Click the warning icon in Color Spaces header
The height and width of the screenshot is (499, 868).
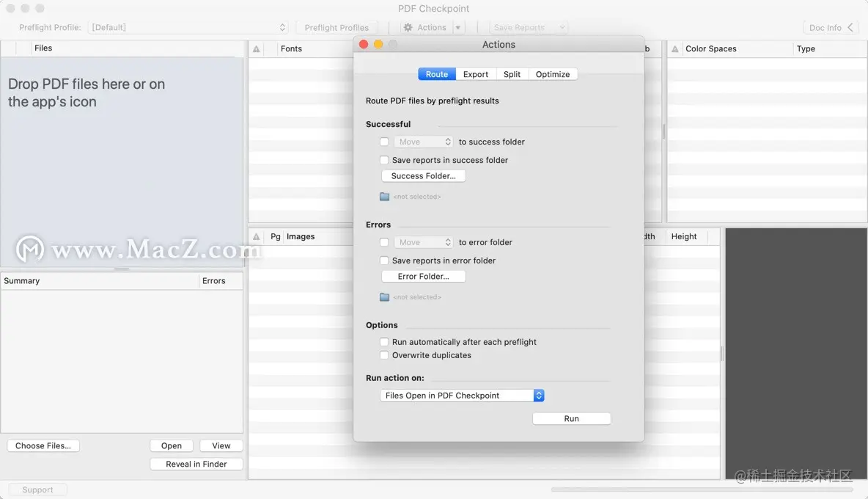pyautogui.click(x=674, y=48)
